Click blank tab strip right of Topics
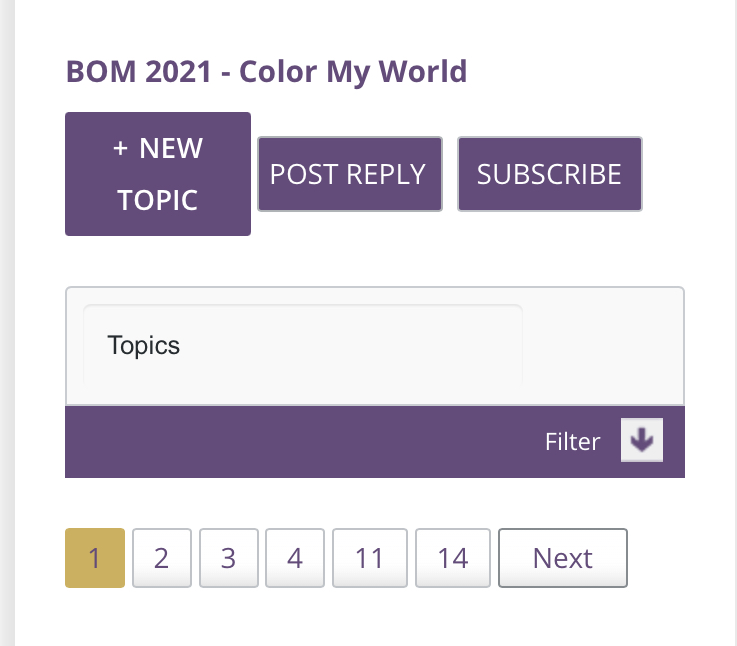Image resolution: width=737 pixels, height=646 pixels. [x=602, y=346]
